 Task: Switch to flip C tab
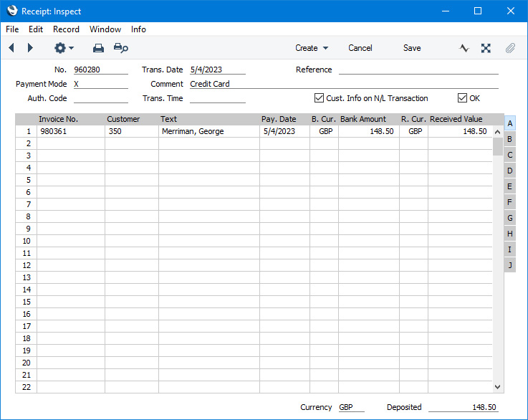coord(510,155)
